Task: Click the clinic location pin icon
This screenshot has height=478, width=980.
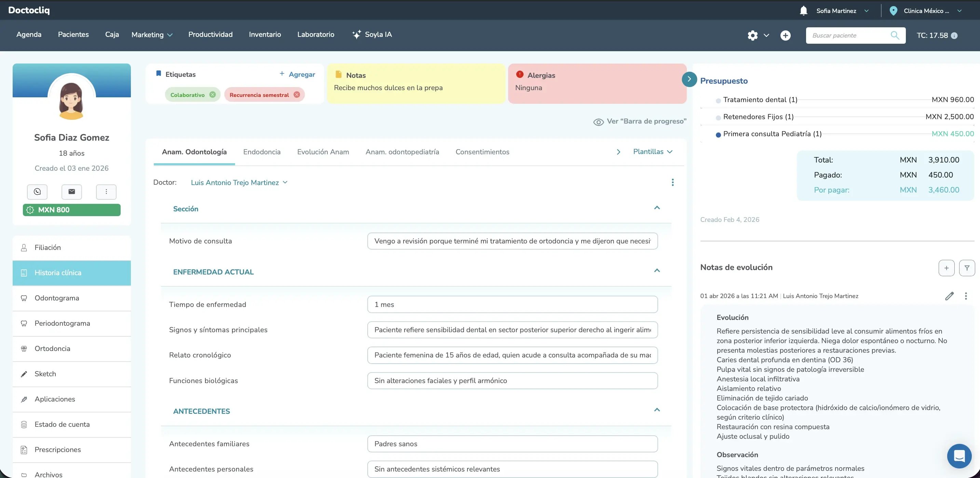Action: pos(893,11)
